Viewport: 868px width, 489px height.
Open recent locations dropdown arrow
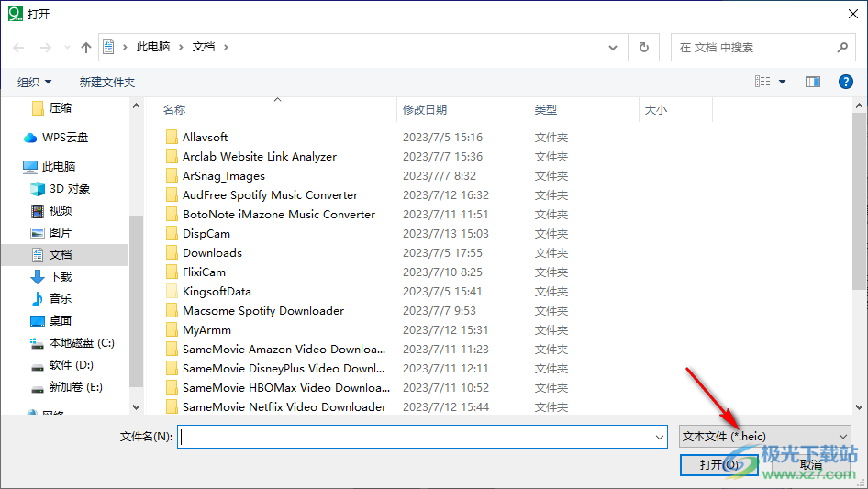(67, 48)
